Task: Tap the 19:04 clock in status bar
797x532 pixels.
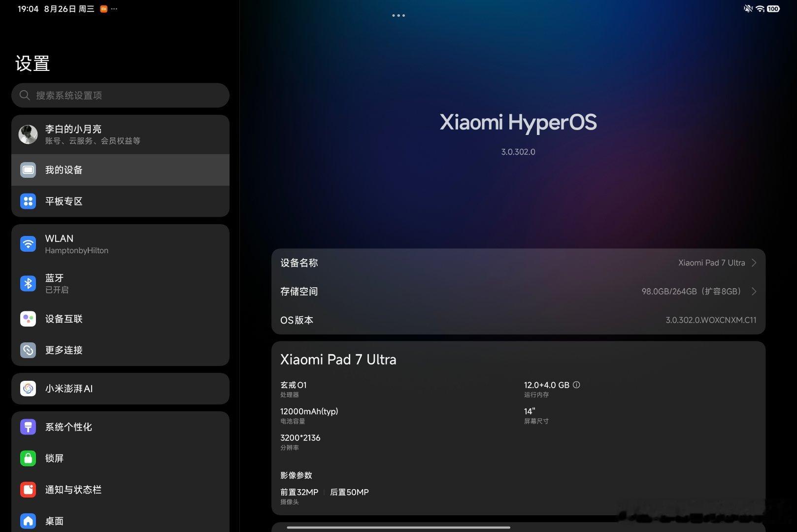Action: click(28, 9)
